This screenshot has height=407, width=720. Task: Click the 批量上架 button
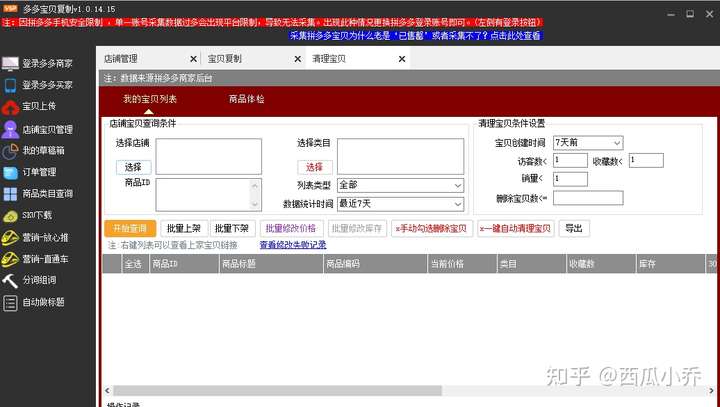pyautogui.click(x=184, y=228)
